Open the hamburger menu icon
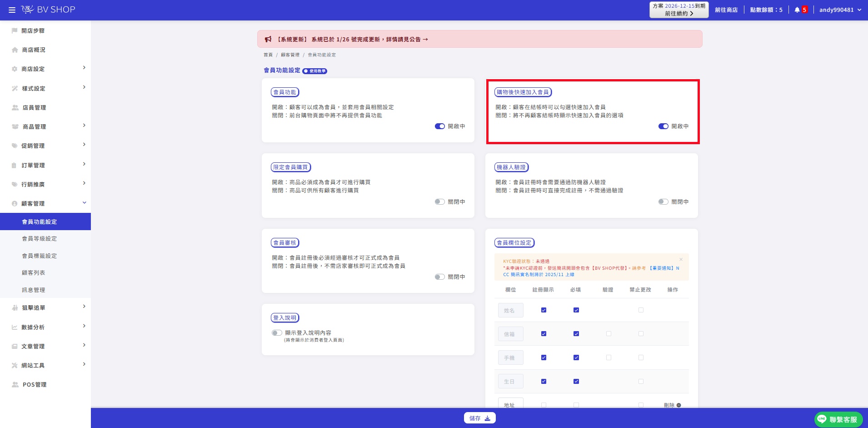This screenshot has width=868, height=428. [12, 10]
